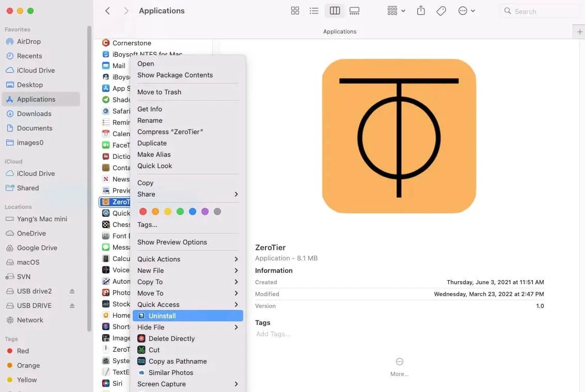Select Show Package Contents
This screenshot has width=585, height=392.
click(175, 75)
